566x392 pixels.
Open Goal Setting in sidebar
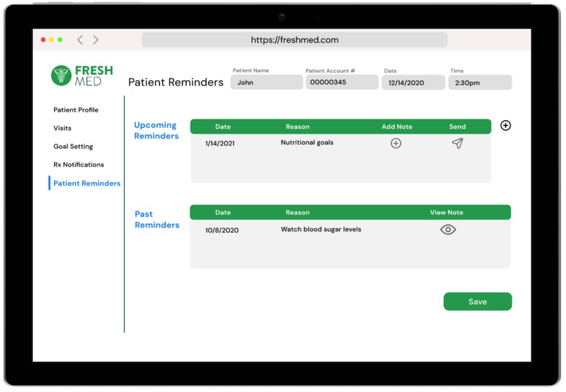click(x=73, y=146)
